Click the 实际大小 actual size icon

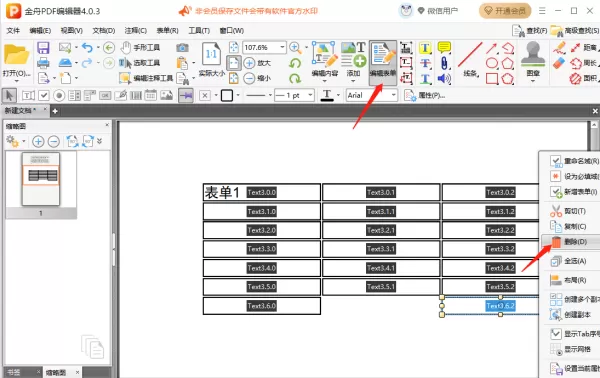coord(212,59)
